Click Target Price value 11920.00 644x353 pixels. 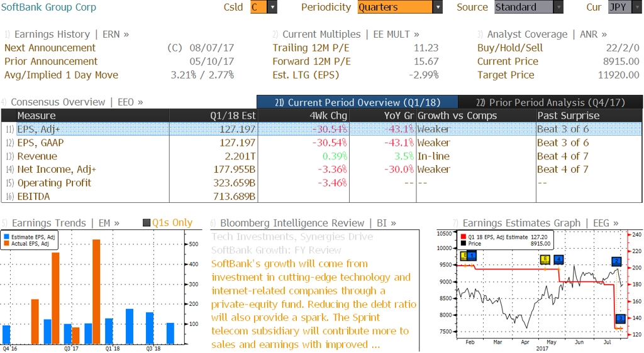(619, 75)
